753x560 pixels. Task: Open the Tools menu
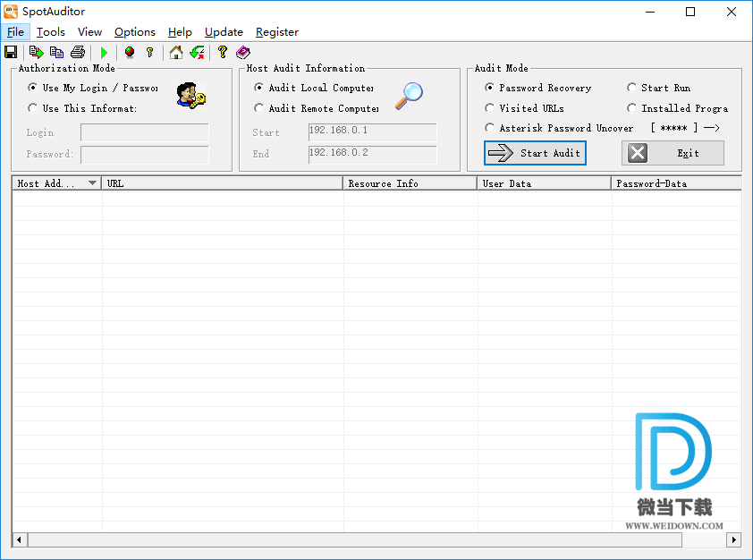pos(50,31)
